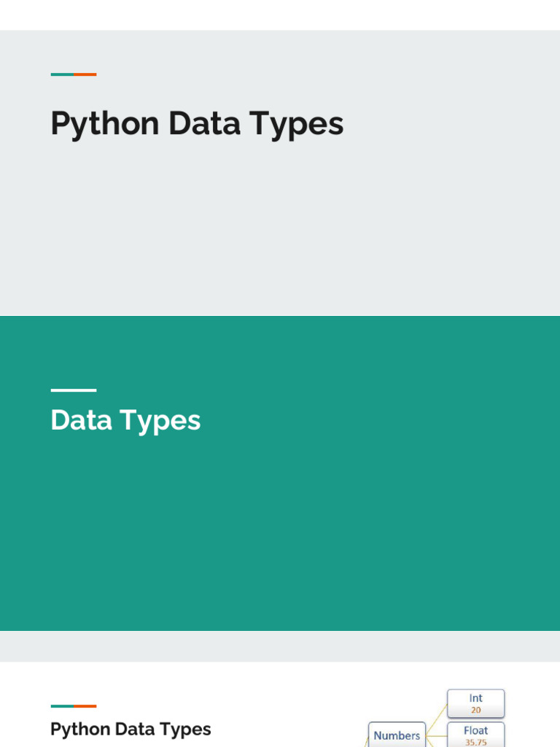Click the "Numbers" diagram box

(x=397, y=735)
